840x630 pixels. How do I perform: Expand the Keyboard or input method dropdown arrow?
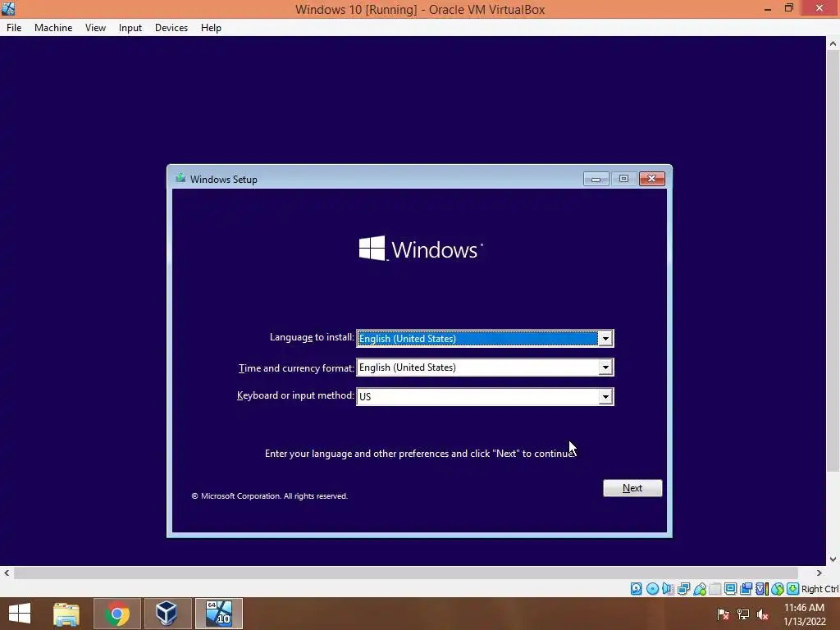coord(605,397)
